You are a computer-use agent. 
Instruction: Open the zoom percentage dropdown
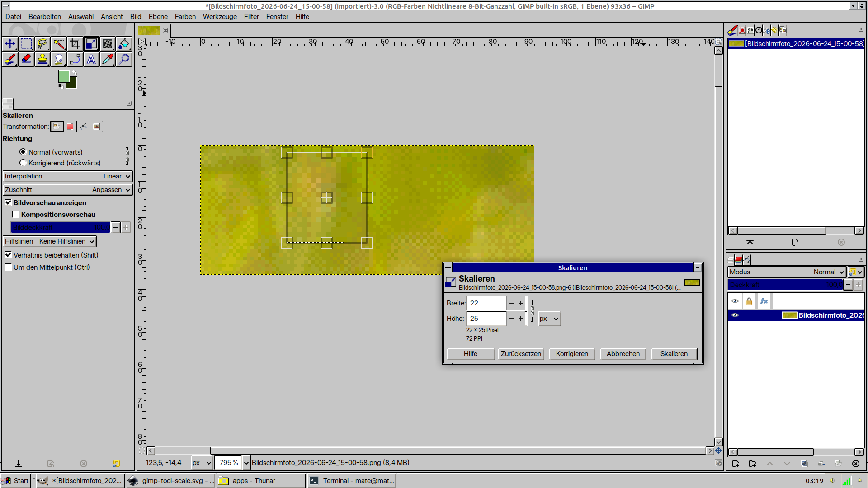pyautogui.click(x=246, y=463)
